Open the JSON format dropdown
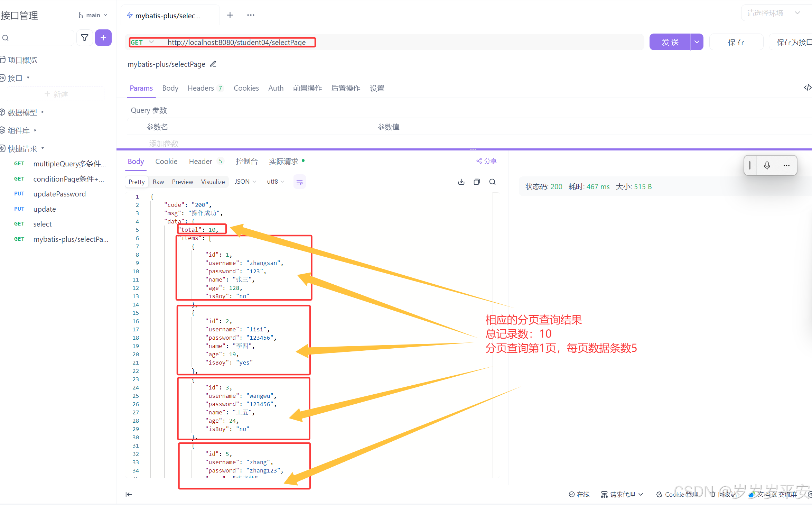The image size is (812, 505). point(245,182)
